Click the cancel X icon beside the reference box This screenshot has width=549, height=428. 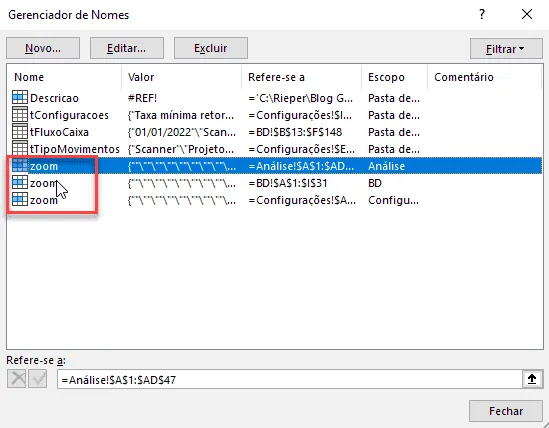coord(17,379)
